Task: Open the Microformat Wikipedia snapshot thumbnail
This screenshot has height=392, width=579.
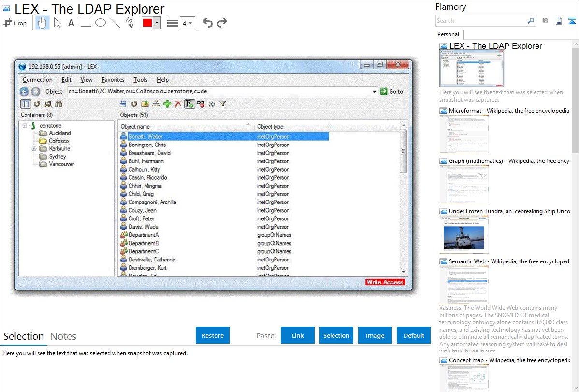Action: [464, 134]
